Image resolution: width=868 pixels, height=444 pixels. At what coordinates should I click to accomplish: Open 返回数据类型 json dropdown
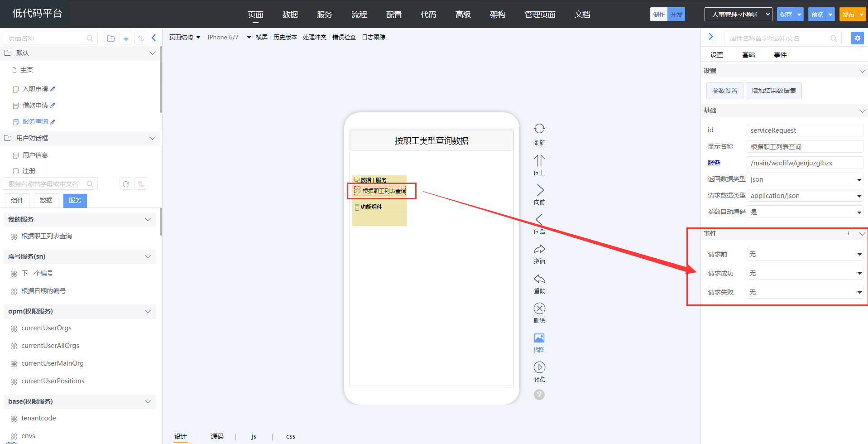805,179
